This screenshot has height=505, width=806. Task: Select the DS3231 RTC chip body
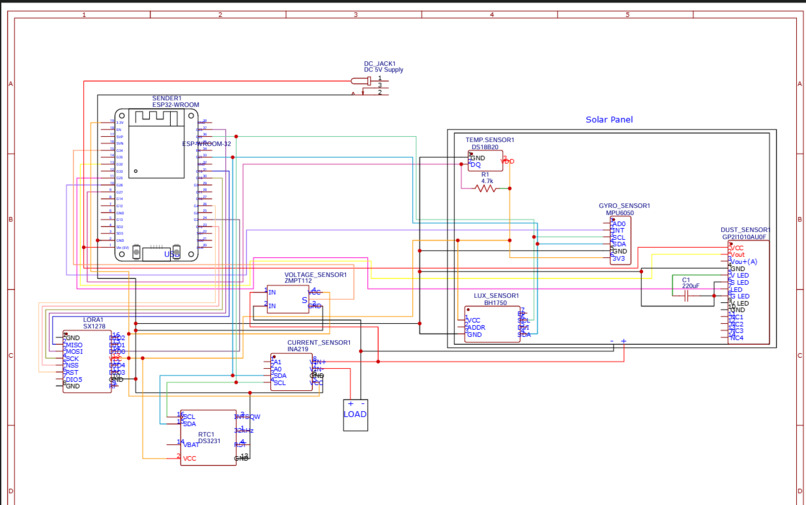[208, 438]
